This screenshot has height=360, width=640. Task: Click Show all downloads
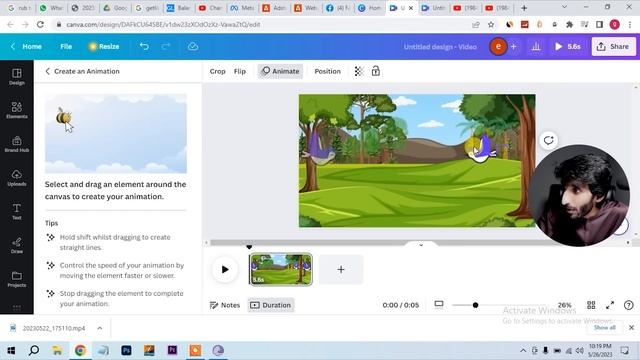click(604, 327)
